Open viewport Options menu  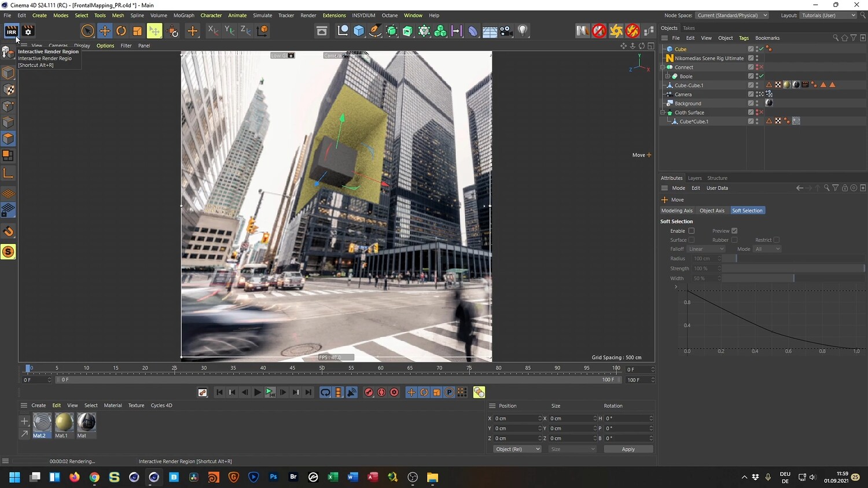pyautogui.click(x=105, y=46)
